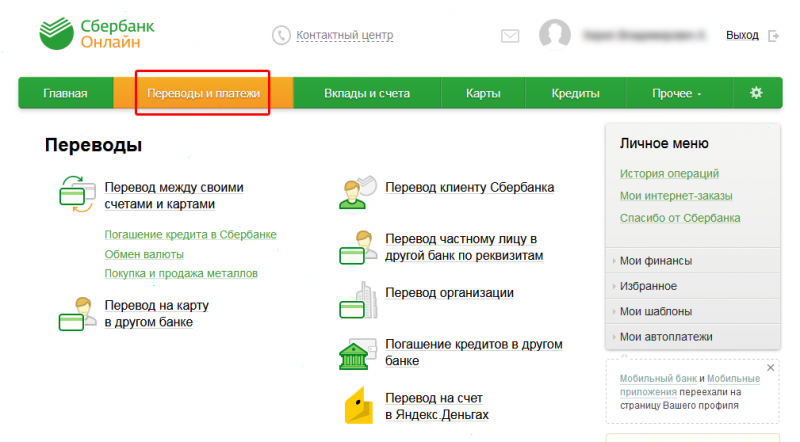Click the user profile avatar

(x=555, y=35)
